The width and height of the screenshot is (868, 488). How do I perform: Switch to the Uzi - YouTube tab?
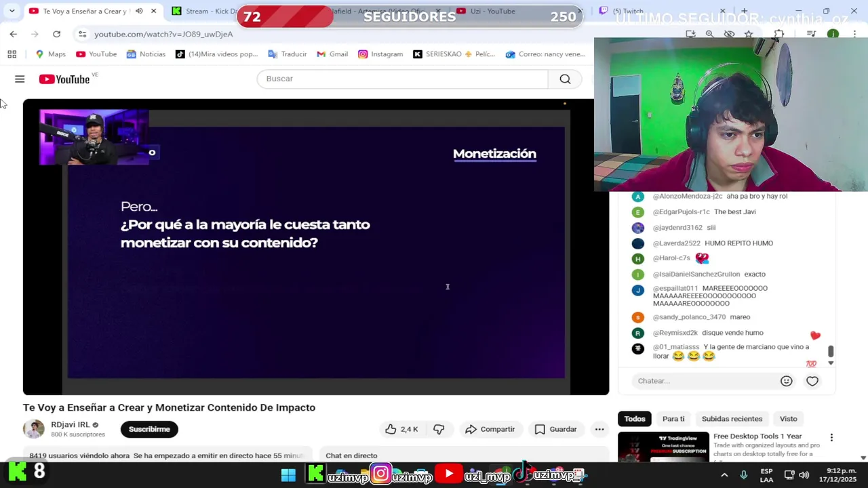coord(515,11)
